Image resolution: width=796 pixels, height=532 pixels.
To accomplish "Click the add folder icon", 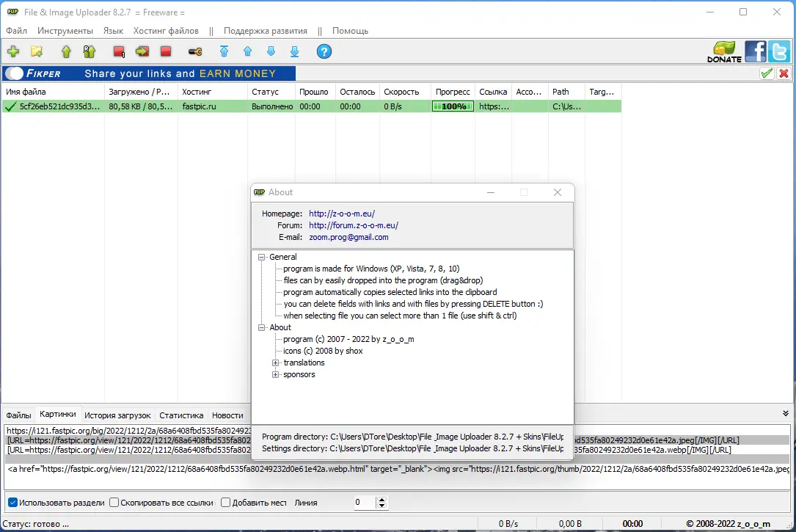I will (x=37, y=51).
